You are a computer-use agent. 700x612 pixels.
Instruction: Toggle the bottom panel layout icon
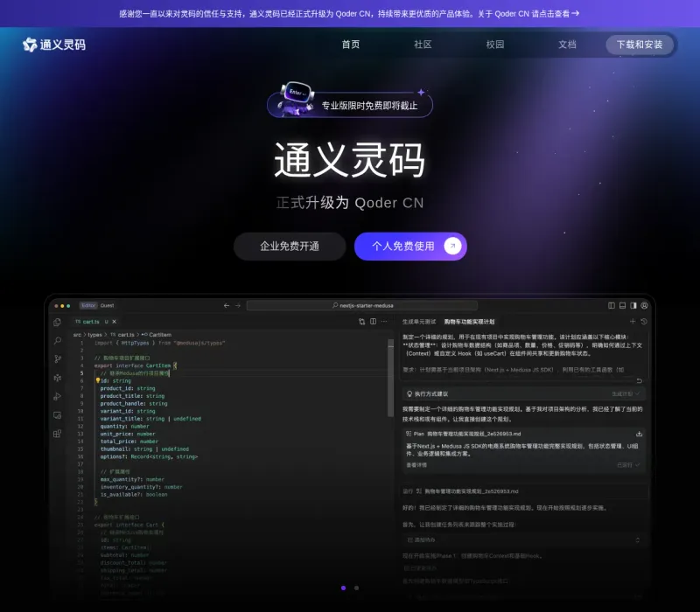click(622, 305)
